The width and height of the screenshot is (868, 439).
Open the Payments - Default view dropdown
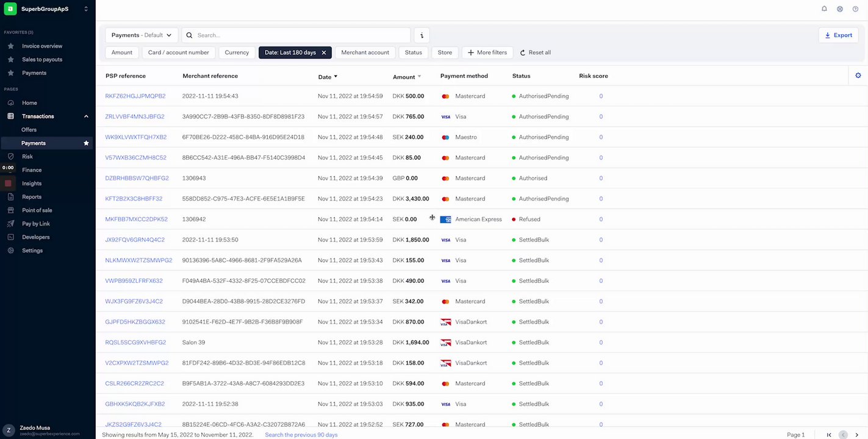tap(142, 35)
